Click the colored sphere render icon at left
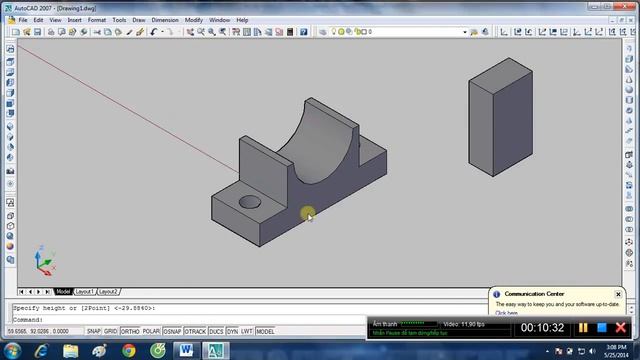 10,247
